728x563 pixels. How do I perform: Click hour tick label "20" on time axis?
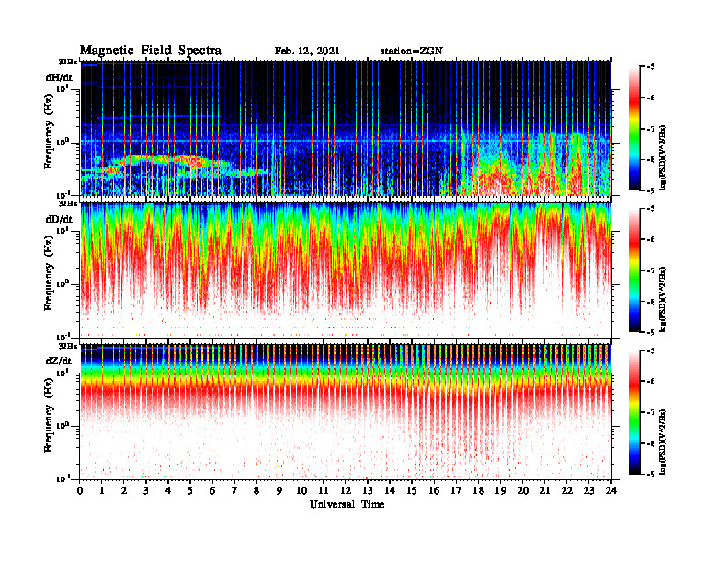[x=522, y=491]
